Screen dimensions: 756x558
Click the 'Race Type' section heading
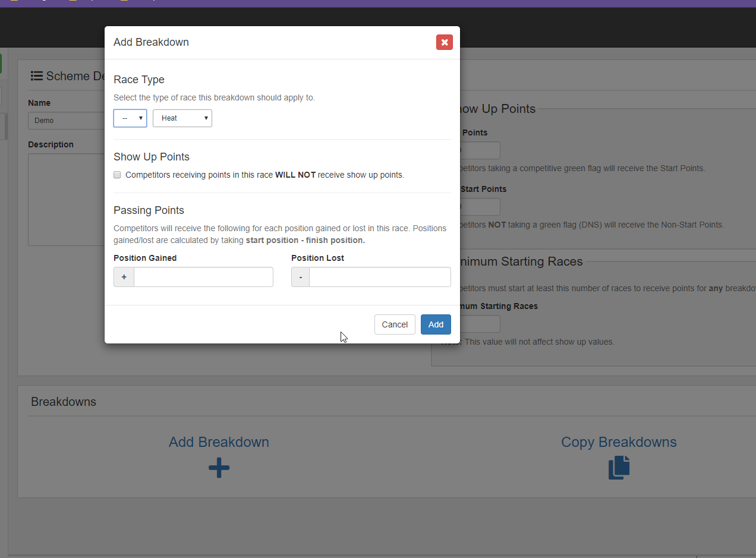tap(139, 80)
